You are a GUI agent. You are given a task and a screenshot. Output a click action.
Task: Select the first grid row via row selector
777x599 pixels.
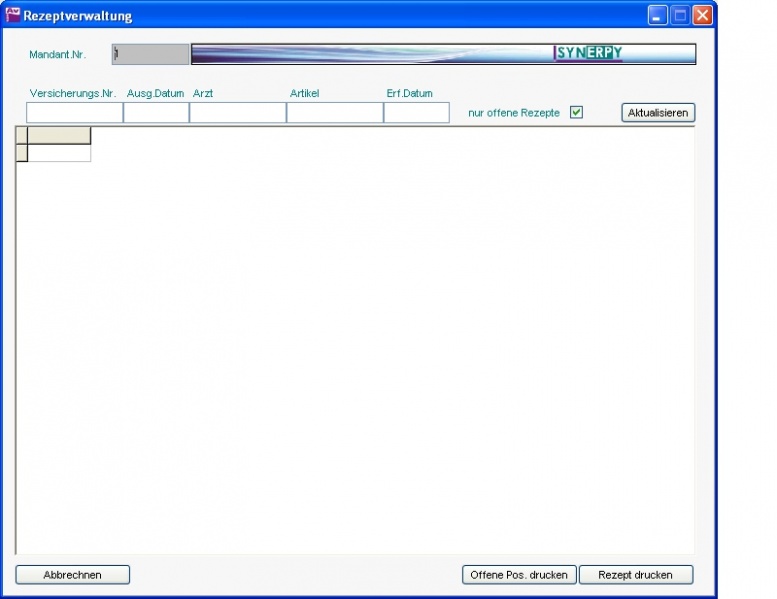point(21,153)
